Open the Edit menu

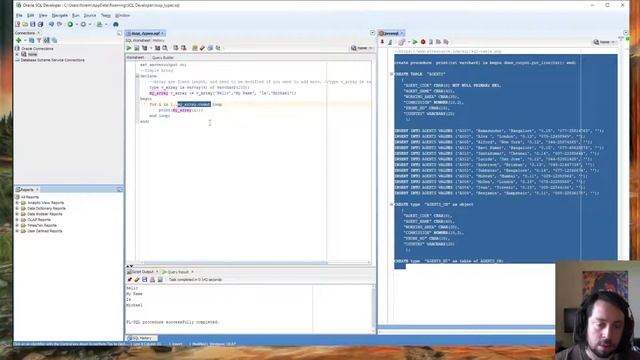[31, 16]
